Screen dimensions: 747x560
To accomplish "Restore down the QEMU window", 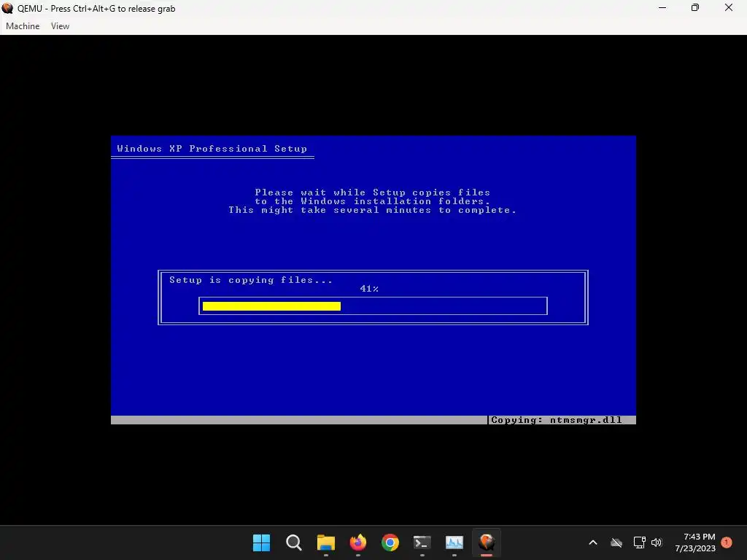I will tap(695, 8).
